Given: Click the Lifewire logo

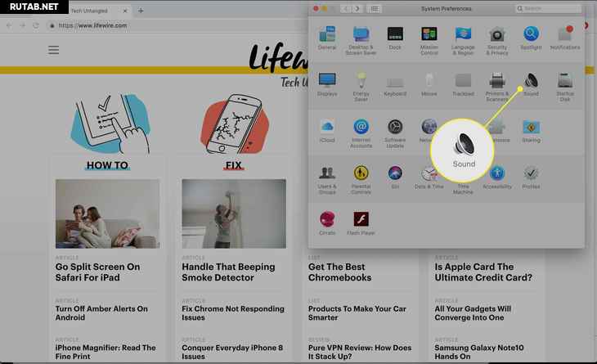Looking at the screenshot, I should tap(278, 58).
